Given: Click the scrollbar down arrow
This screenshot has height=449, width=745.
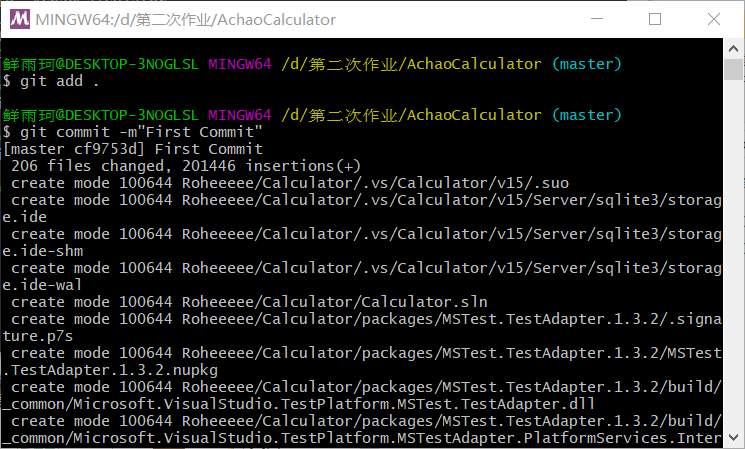Looking at the screenshot, I should (x=733, y=437).
